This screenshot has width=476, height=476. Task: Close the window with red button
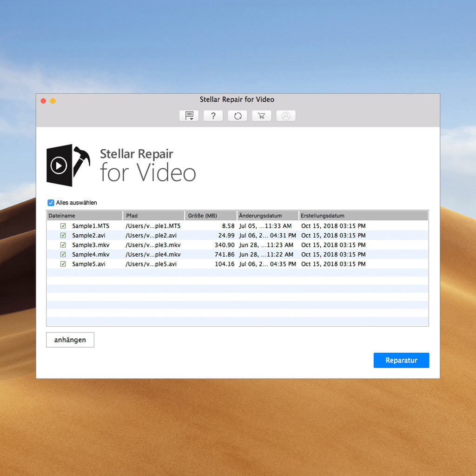click(x=43, y=101)
